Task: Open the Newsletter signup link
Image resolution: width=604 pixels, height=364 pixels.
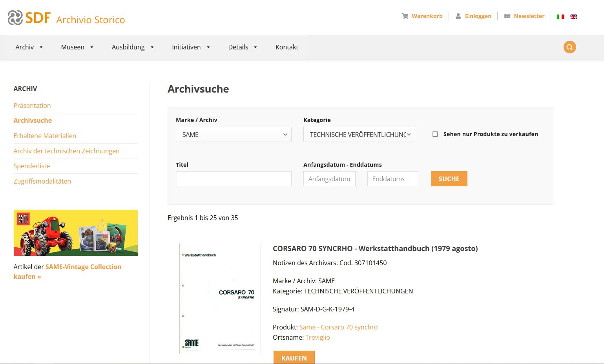Action: [x=524, y=16]
